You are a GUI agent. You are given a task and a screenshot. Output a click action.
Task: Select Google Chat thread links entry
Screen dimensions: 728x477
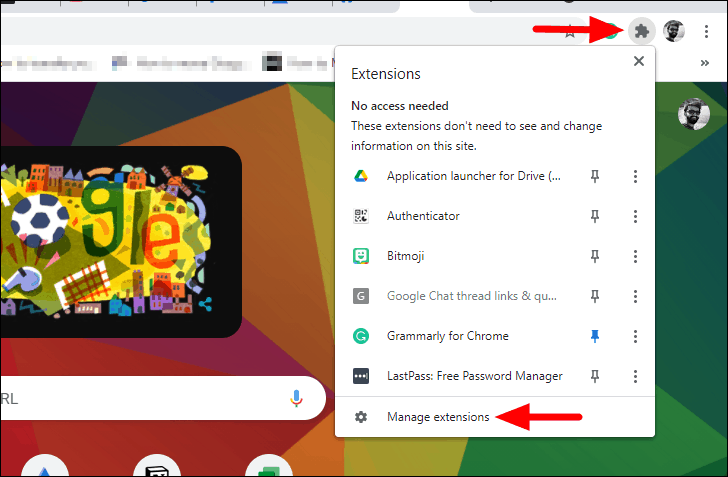click(472, 296)
